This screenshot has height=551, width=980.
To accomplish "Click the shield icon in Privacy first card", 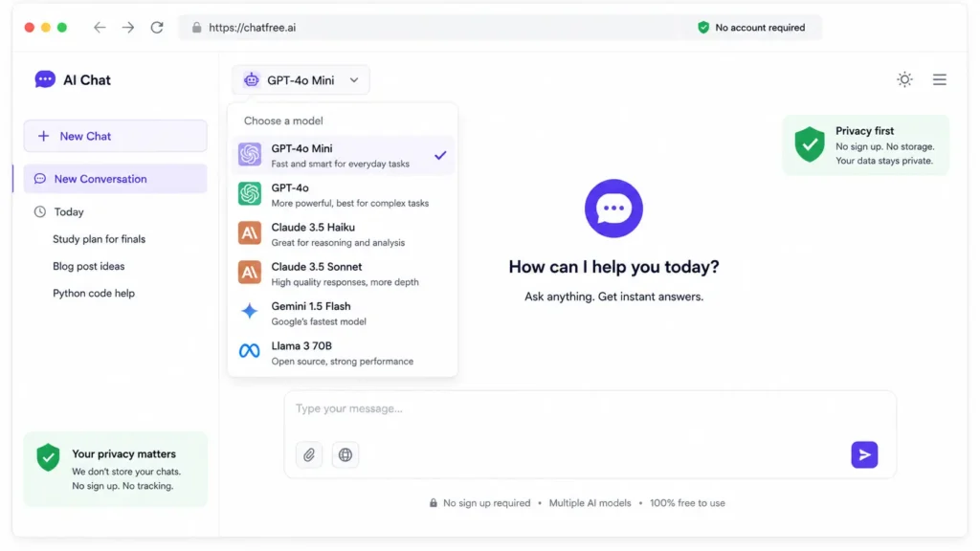I will click(810, 144).
